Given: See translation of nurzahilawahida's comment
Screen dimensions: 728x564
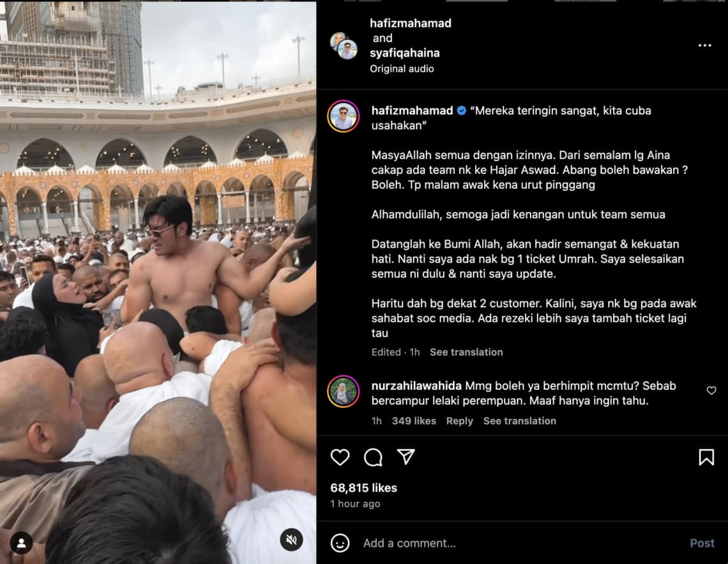Looking at the screenshot, I should pyautogui.click(x=520, y=420).
